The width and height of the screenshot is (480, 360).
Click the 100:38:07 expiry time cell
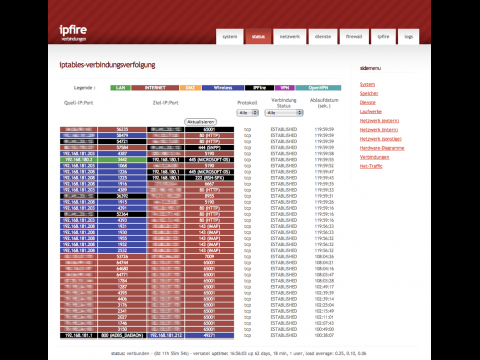tap(324, 335)
